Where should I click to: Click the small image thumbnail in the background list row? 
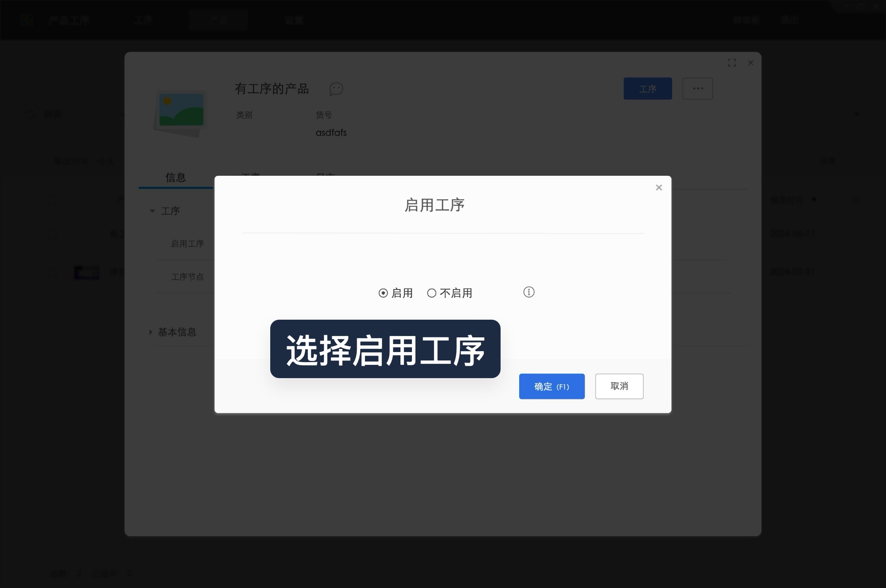(87, 272)
